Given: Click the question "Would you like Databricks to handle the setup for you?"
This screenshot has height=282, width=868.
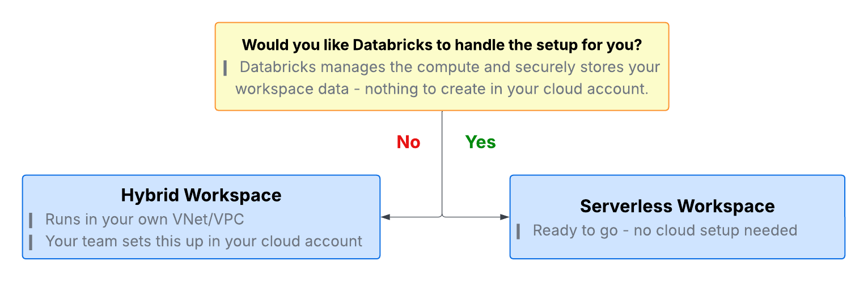Looking at the screenshot, I should [442, 44].
